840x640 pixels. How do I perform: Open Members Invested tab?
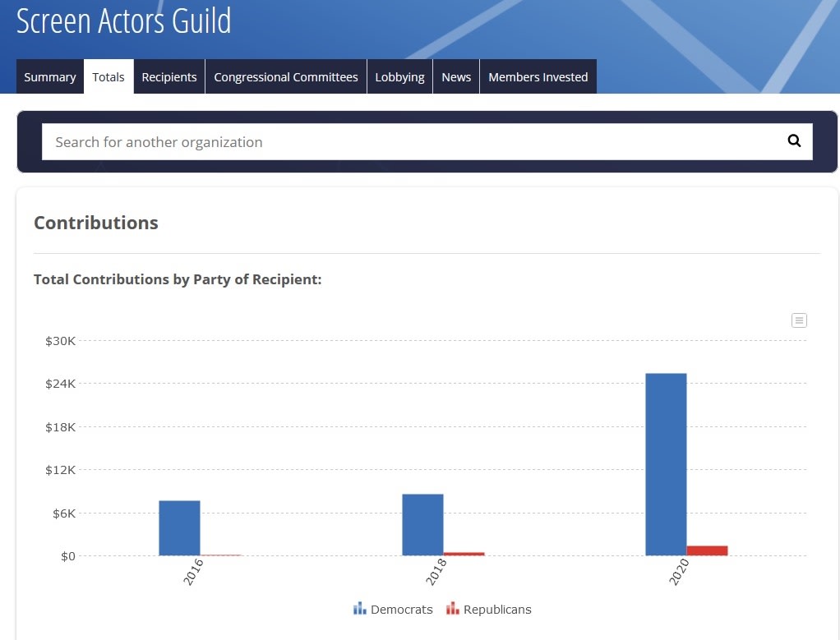tap(538, 76)
